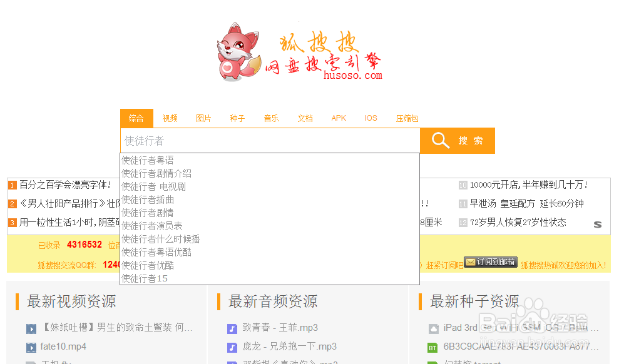624x364 pixels.
Task: Click 狐搜搜热诚欢迎您的加入 text
Action: 563,265
